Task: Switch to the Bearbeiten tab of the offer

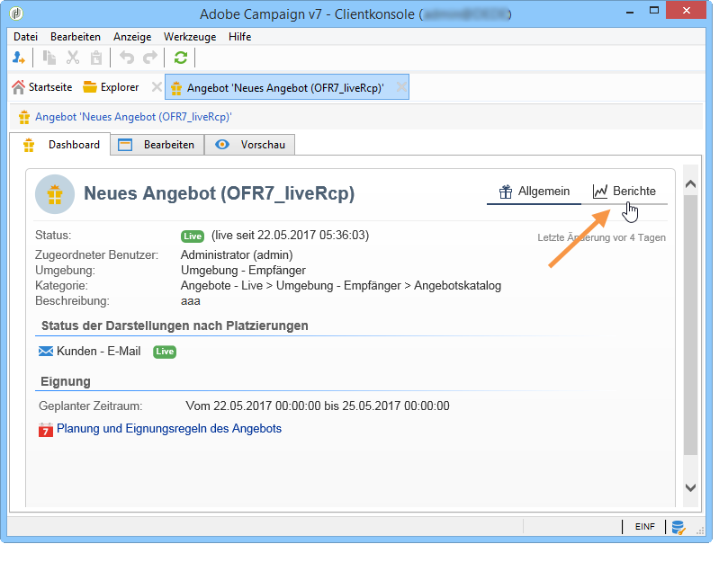Action: click(x=157, y=145)
